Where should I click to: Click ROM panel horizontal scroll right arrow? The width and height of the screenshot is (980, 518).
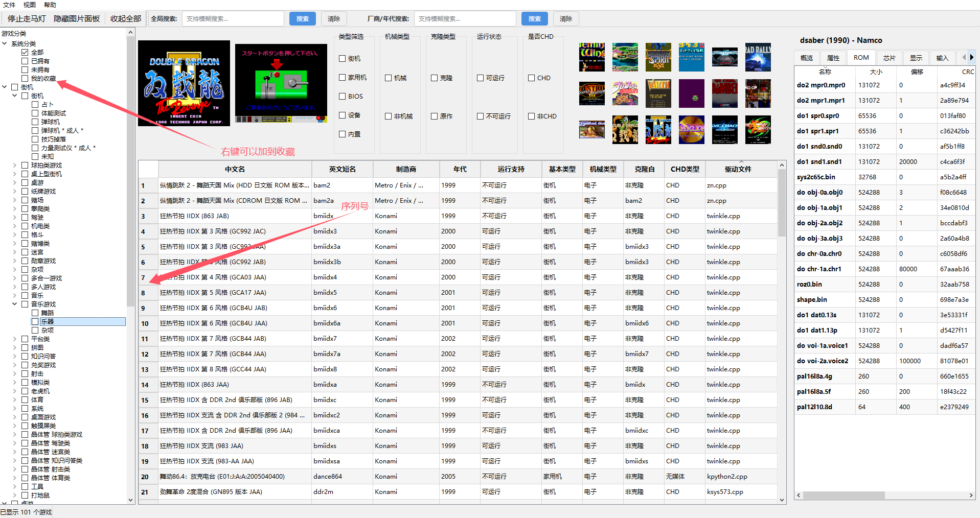(971, 496)
